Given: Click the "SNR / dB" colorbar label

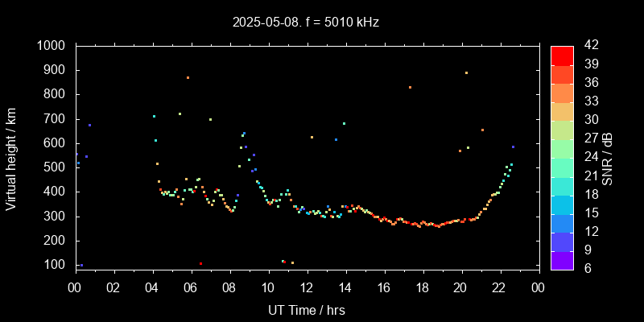Looking at the screenshot, I should point(608,159).
